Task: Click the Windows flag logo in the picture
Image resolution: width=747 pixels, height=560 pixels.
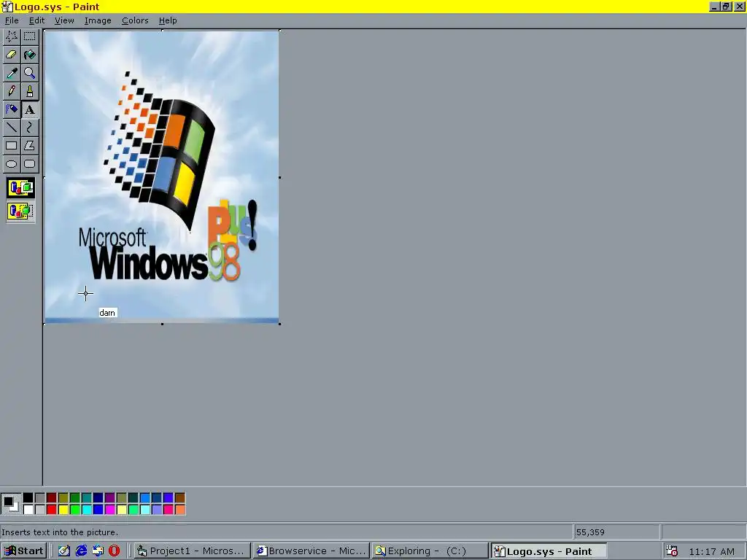Action: click(160, 152)
